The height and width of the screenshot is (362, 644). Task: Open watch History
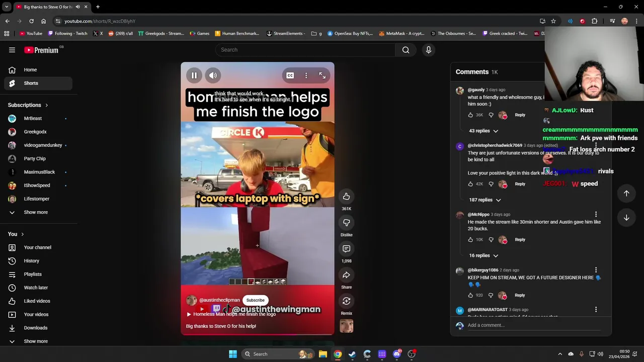pyautogui.click(x=38, y=261)
